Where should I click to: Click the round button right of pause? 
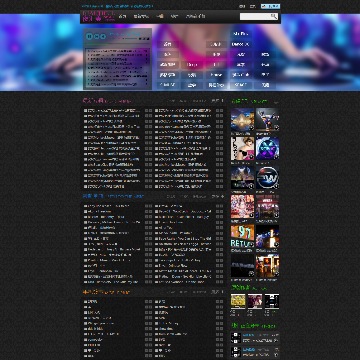coord(97,36)
